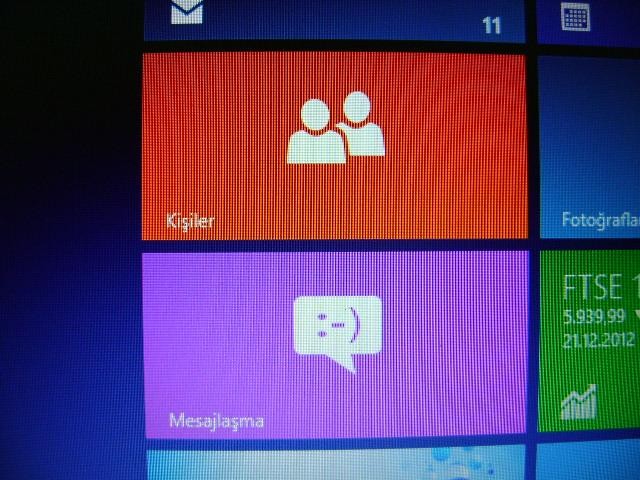Click the two-people silhouette icon
The width and height of the screenshot is (640, 480).
[x=336, y=128]
